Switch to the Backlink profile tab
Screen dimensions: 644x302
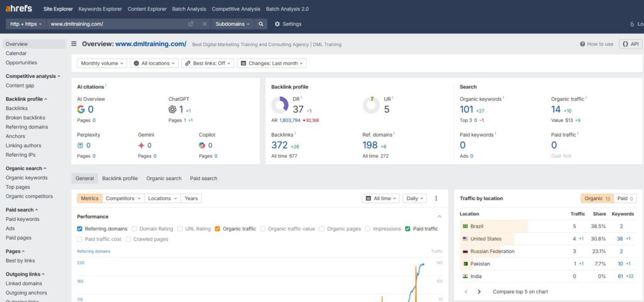(119, 179)
